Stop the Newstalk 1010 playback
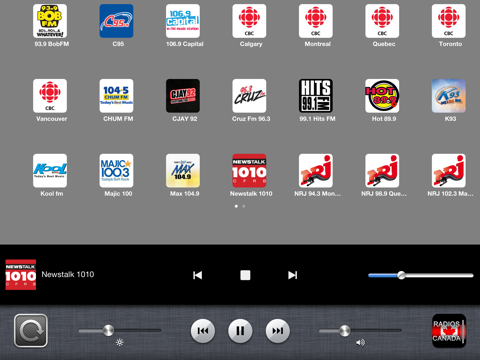 pyautogui.click(x=245, y=275)
